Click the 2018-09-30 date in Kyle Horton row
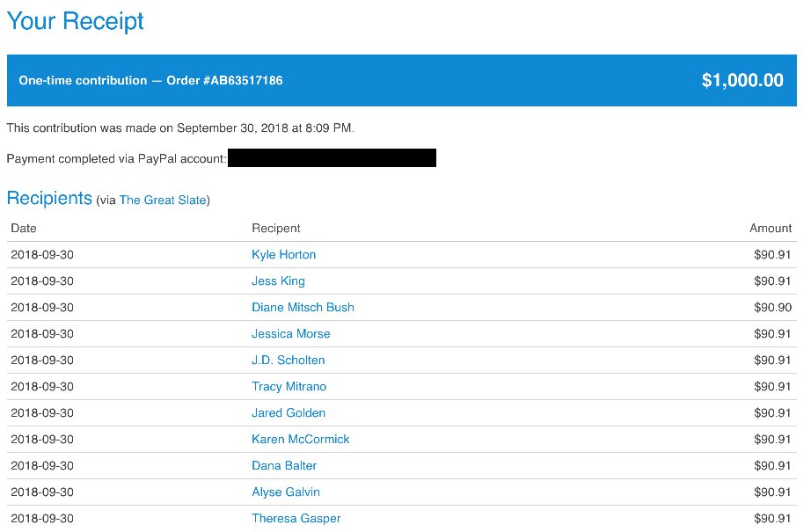This screenshot has height=532, width=811. tap(42, 254)
